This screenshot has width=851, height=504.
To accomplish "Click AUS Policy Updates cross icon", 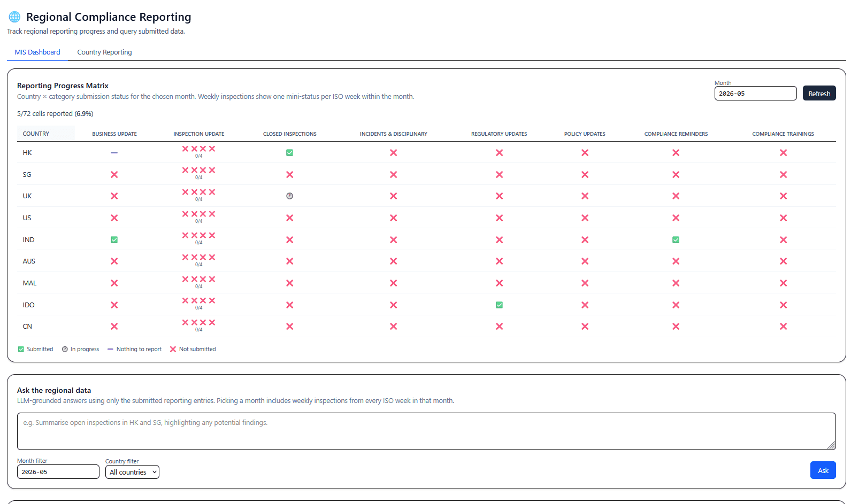I will (x=585, y=261).
